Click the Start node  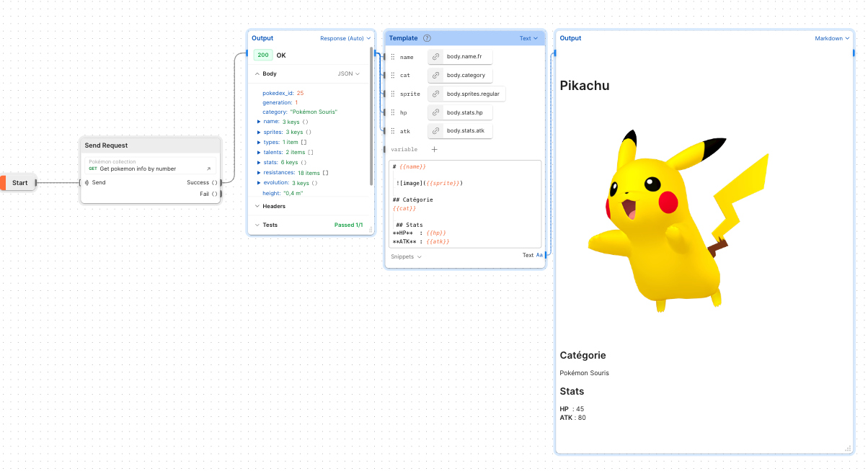click(19, 182)
